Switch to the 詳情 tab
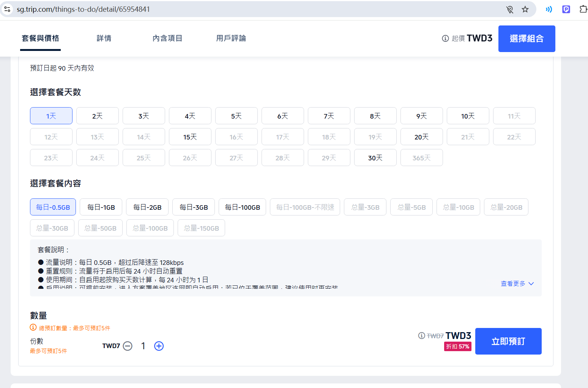This screenshot has height=388, width=588. click(x=104, y=38)
